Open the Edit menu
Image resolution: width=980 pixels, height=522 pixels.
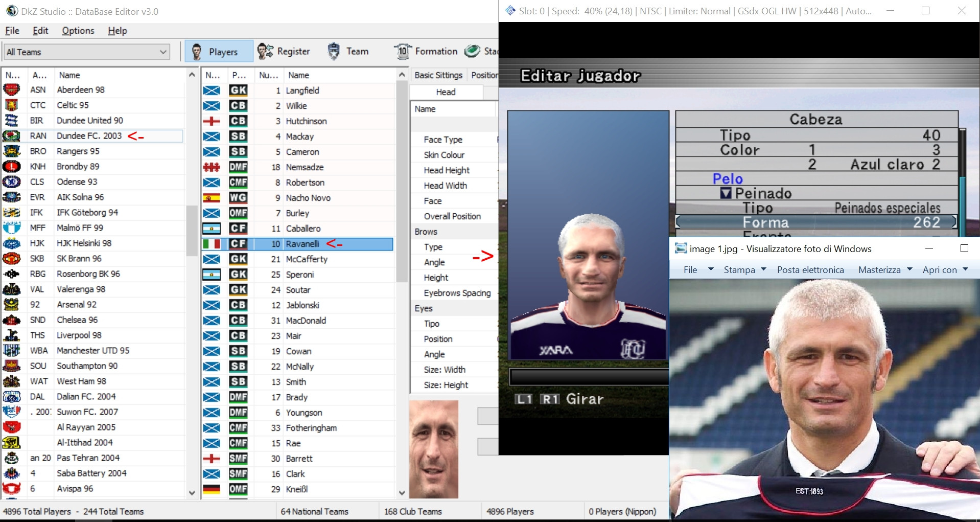coord(40,31)
